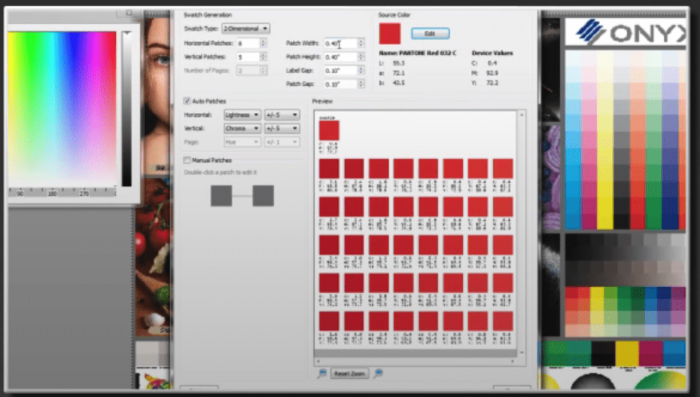Click into the Patch Height input field

[341, 57]
